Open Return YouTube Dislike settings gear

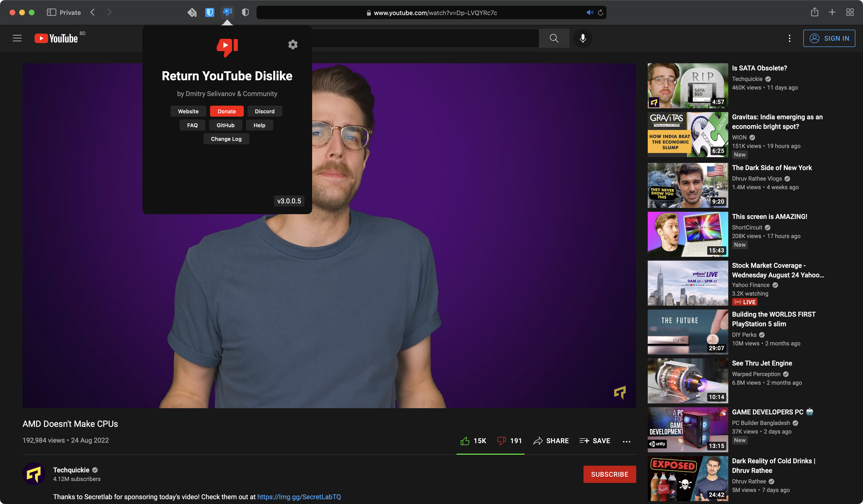click(x=292, y=45)
